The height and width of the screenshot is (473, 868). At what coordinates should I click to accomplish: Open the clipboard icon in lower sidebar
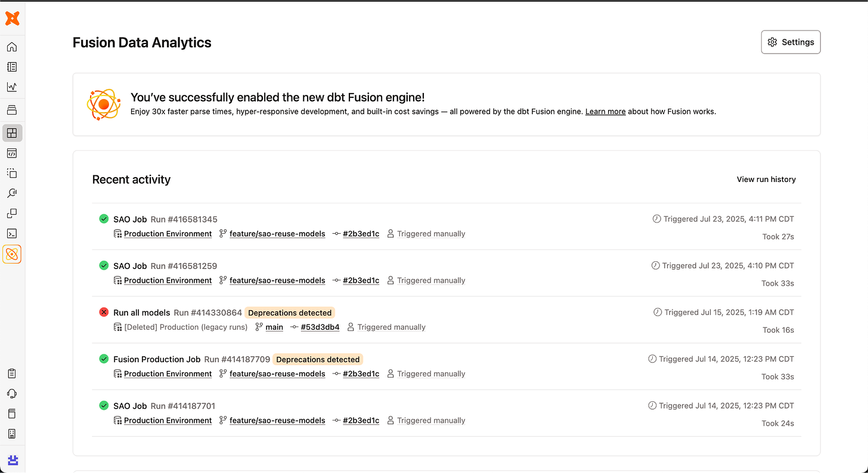[x=12, y=373]
